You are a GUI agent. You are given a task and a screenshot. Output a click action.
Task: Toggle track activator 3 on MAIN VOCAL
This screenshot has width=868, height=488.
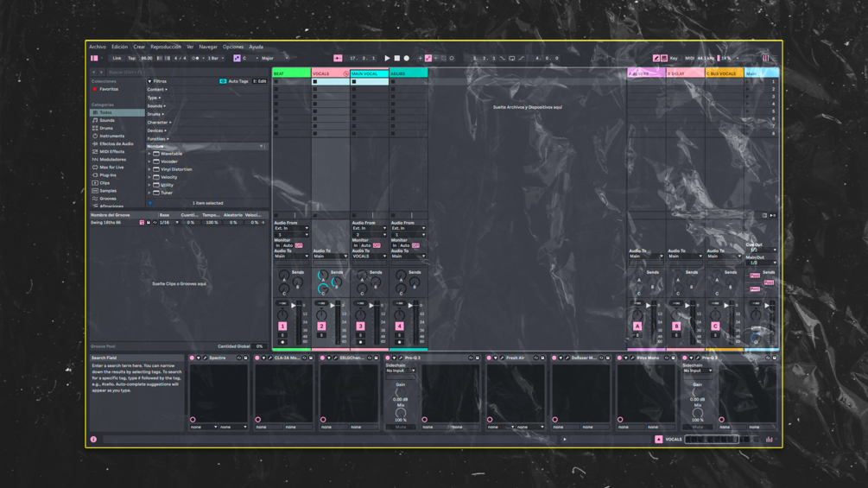[360, 326]
